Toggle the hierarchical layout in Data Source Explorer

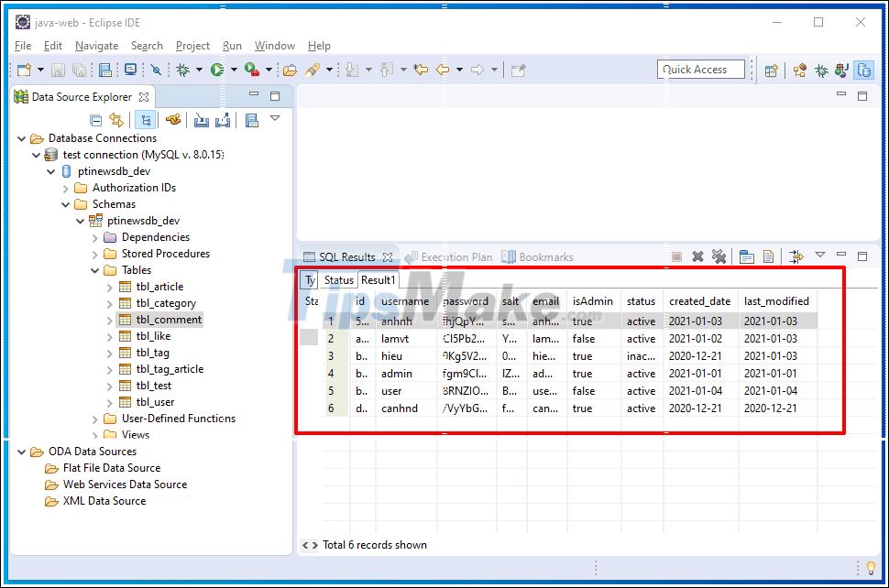tap(146, 118)
